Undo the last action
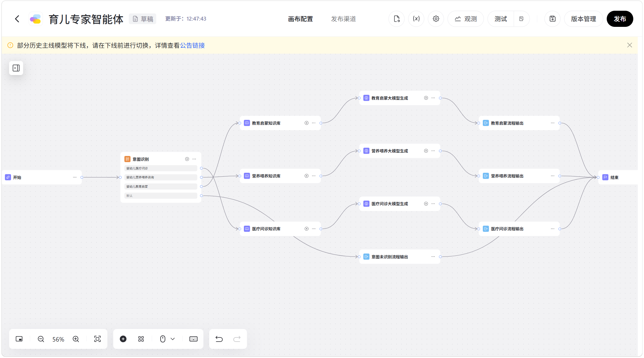 (x=219, y=339)
